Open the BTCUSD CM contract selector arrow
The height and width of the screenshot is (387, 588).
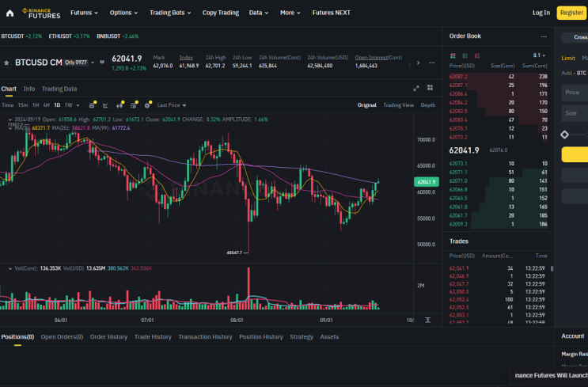point(93,63)
